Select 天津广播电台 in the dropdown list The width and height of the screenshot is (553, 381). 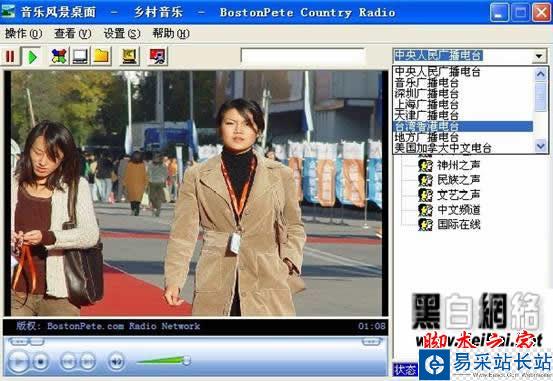[463, 115]
